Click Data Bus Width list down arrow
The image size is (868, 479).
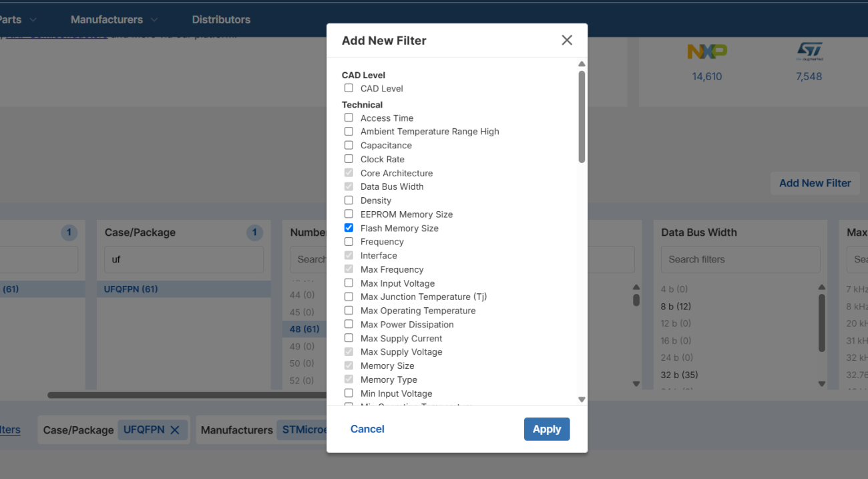pyautogui.click(x=822, y=384)
